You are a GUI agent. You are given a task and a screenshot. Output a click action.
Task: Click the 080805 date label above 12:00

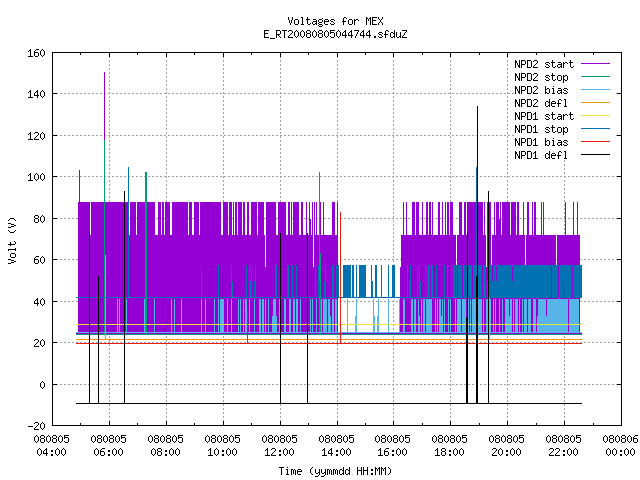[x=280, y=439]
